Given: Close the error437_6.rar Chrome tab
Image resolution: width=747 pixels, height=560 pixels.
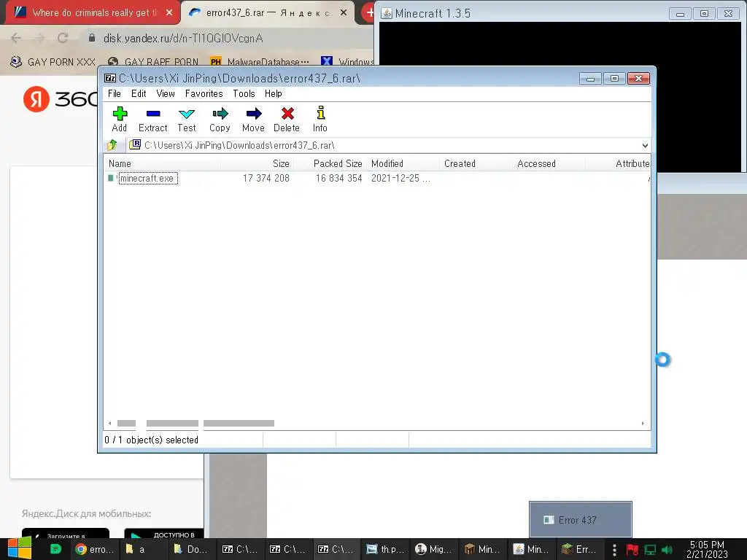Looking at the screenshot, I should click(x=344, y=12).
